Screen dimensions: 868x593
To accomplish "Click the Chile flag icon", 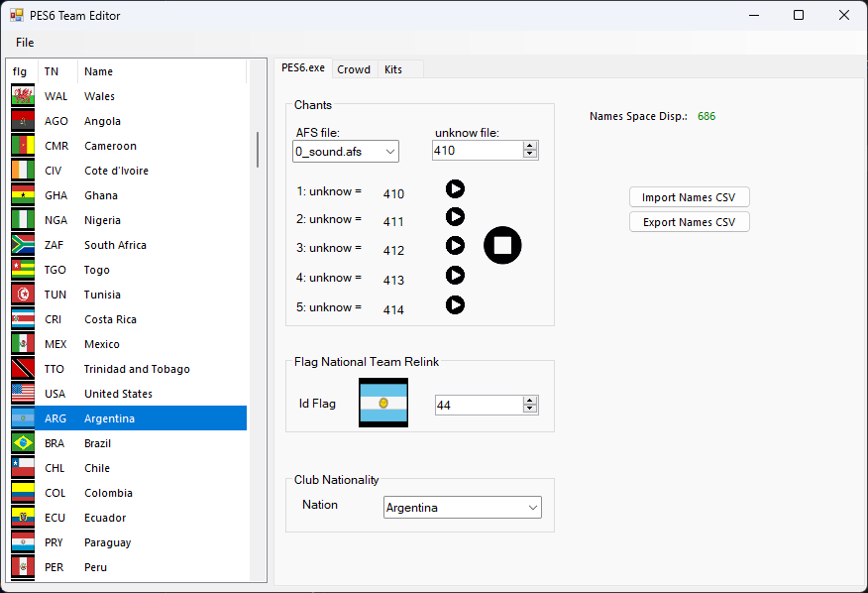I will point(23,468).
